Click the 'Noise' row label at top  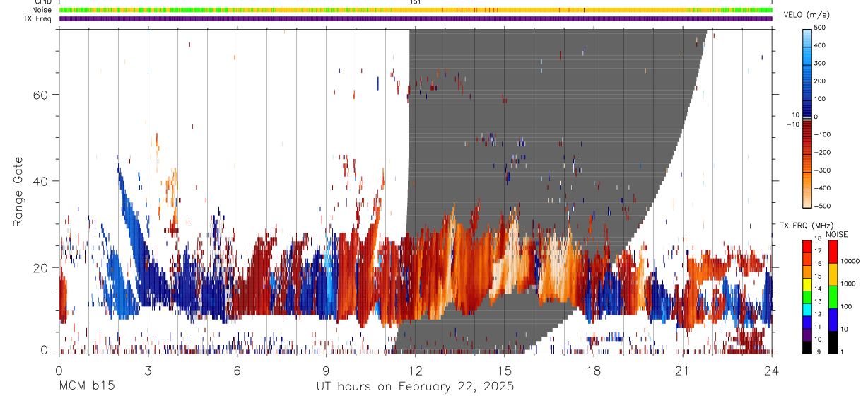43,10
